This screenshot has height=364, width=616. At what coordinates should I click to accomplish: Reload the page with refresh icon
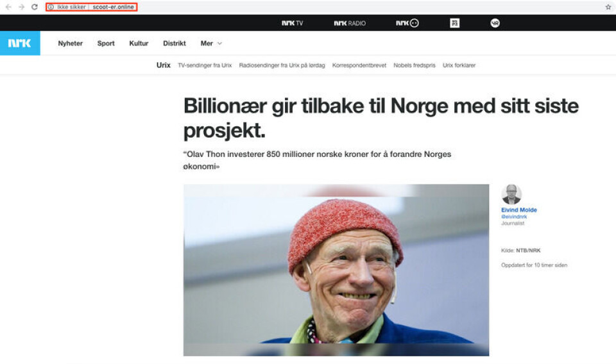point(35,7)
